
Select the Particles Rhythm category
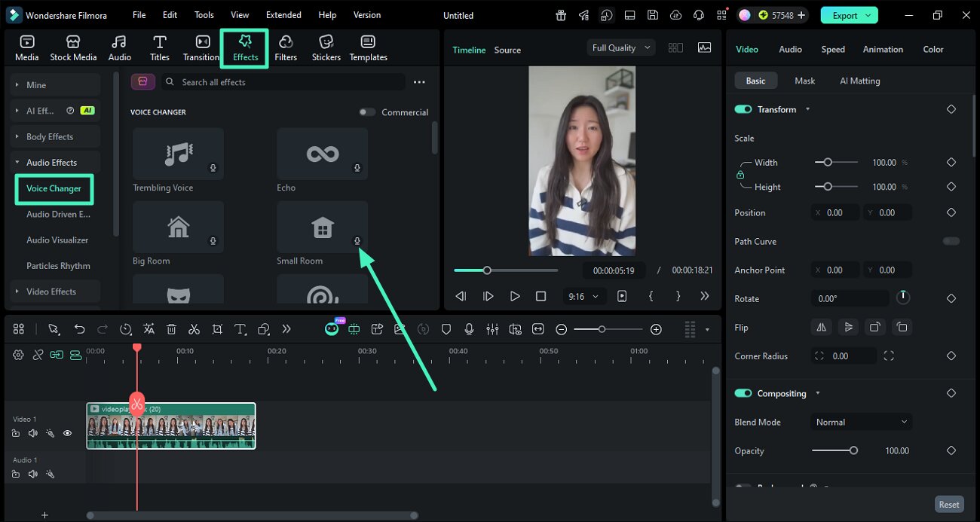click(x=58, y=266)
